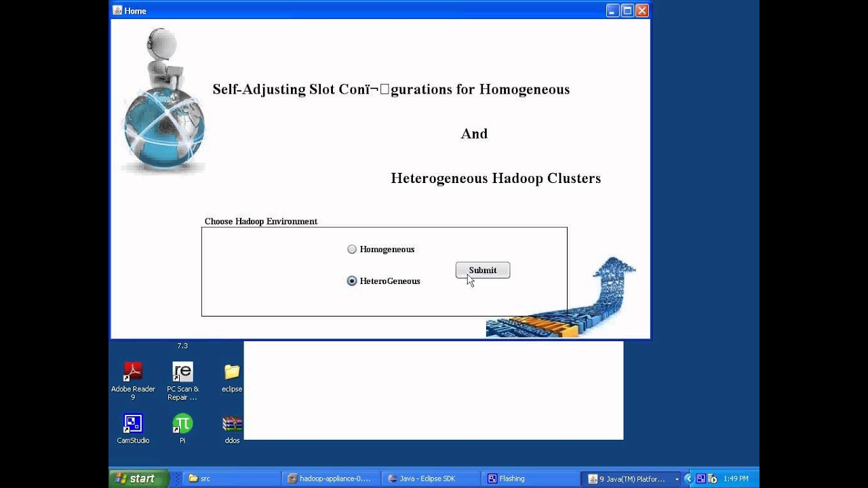Click the system clock showing 1:49 PM
Viewport: 868px width, 488px height.
pos(736,479)
